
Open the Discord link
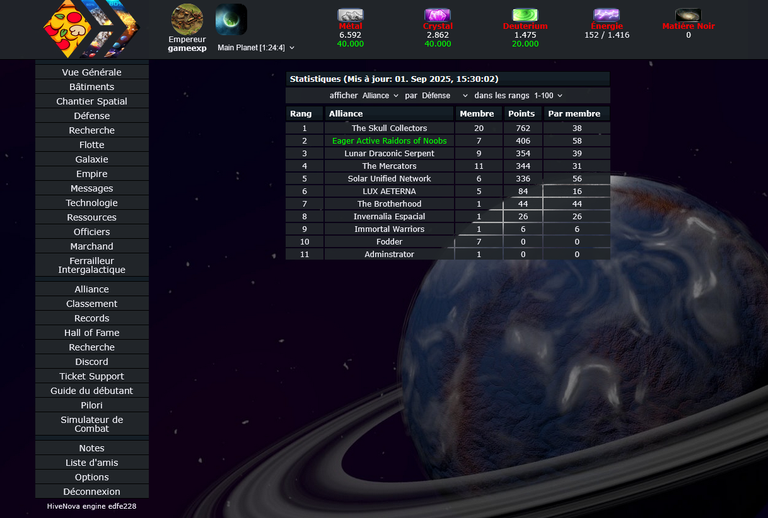click(x=92, y=361)
